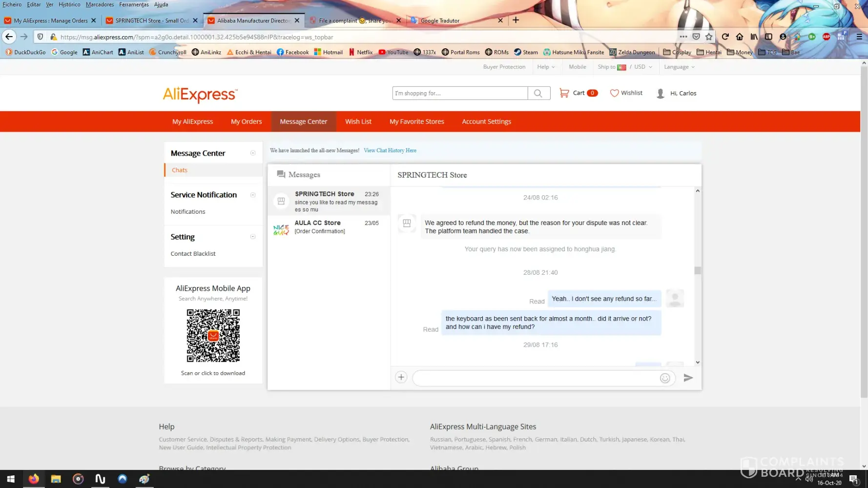Image resolution: width=868 pixels, height=488 pixels.
Task: Click the chat message input field
Action: point(535,378)
